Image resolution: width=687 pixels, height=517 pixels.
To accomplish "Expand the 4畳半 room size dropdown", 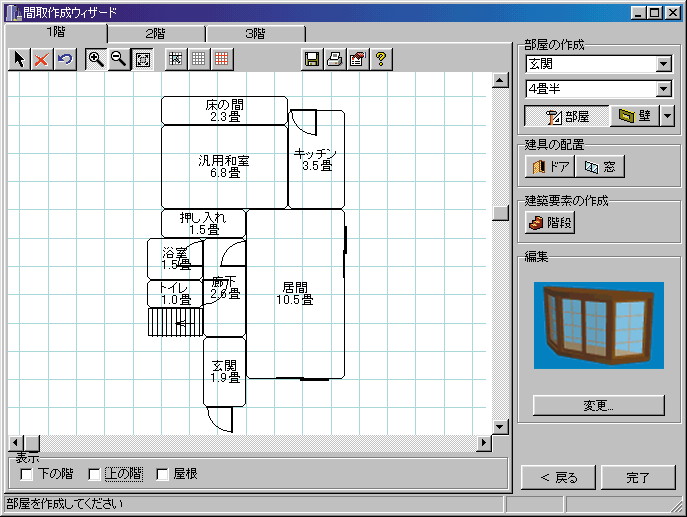I will point(664,90).
